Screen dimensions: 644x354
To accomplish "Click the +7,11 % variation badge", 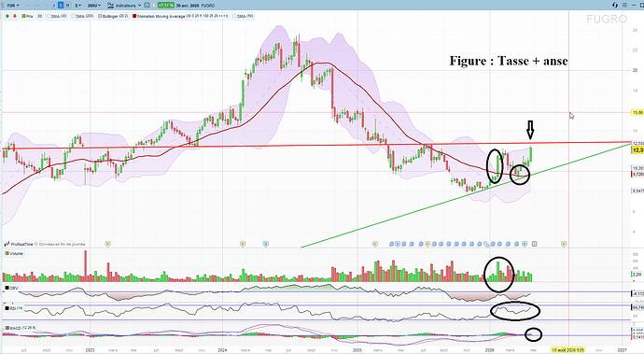I will pyautogui.click(x=165, y=6).
